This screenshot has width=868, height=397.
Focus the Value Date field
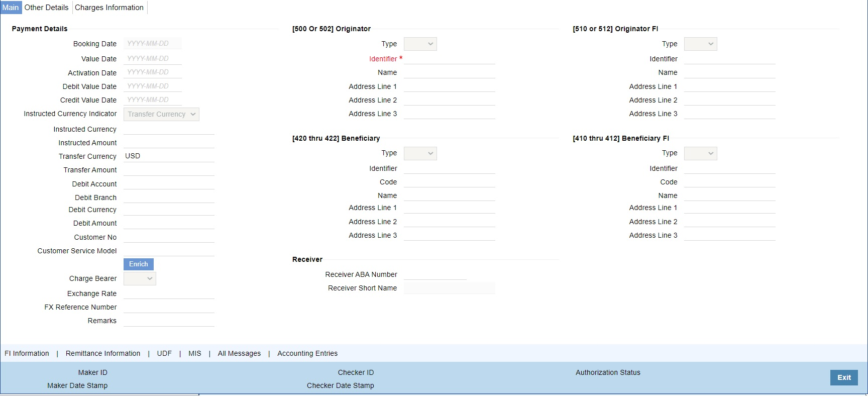153,59
